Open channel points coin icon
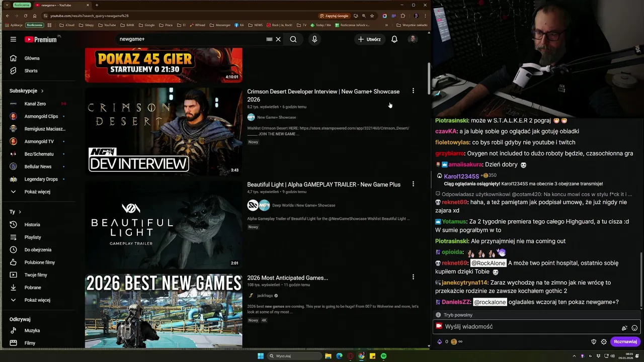Image resolution: width=644 pixels, height=362 pixels. click(454, 342)
